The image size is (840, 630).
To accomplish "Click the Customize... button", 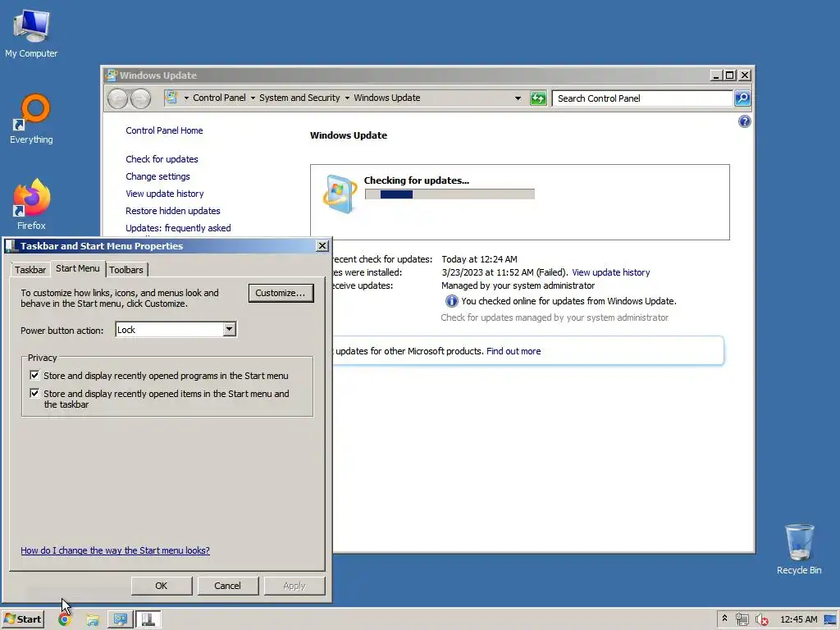I will point(281,293).
